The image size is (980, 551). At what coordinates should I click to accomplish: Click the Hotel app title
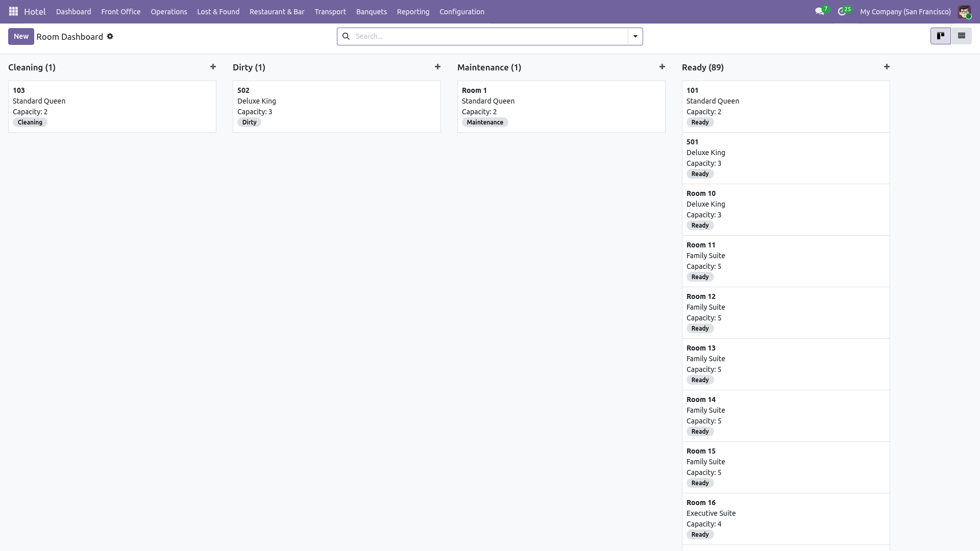click(35, 11)
